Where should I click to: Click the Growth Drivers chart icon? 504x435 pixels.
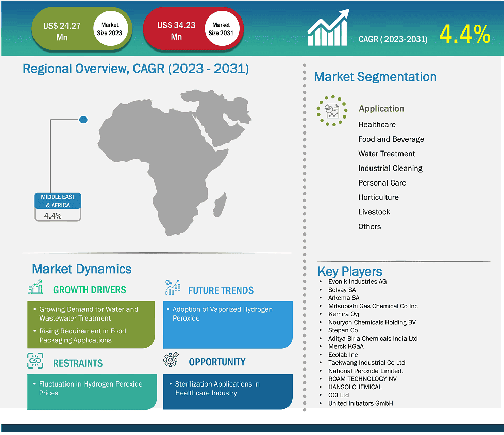click(x=36, y=288)
